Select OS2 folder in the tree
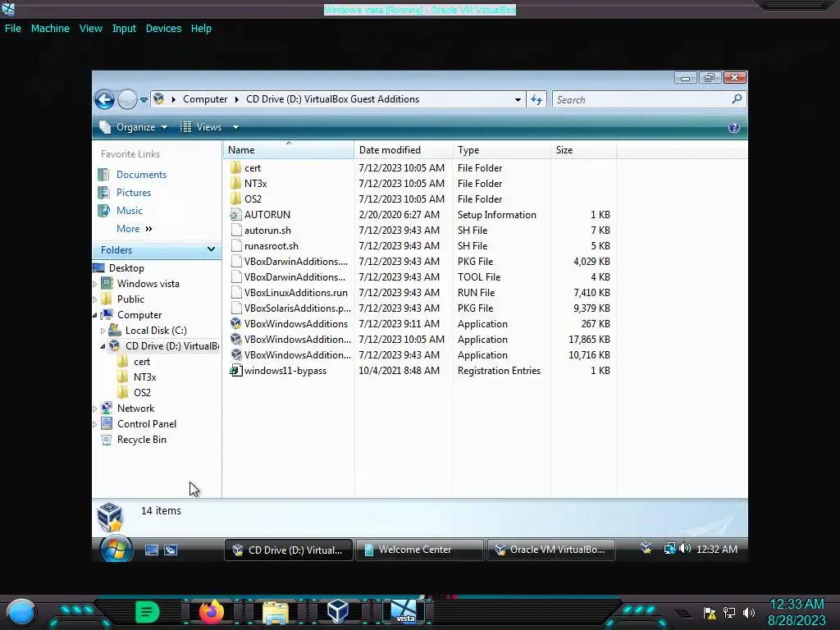This screenshot has width=840, height=630. coord(142,393)
